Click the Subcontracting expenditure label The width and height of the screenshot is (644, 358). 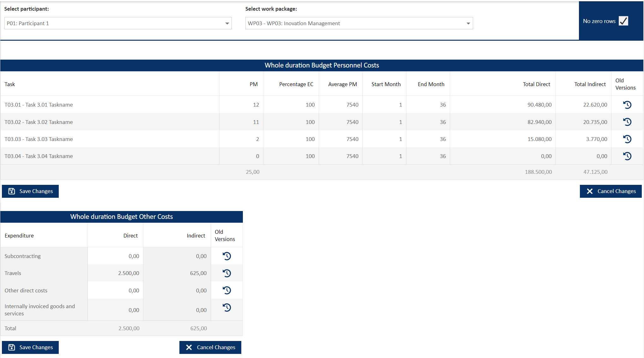22,256
